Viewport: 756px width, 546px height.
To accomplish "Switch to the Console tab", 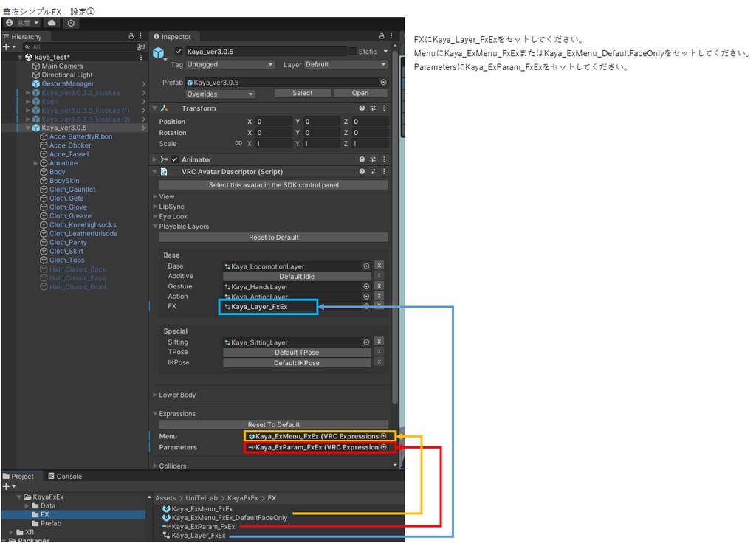I will [65, 477].
